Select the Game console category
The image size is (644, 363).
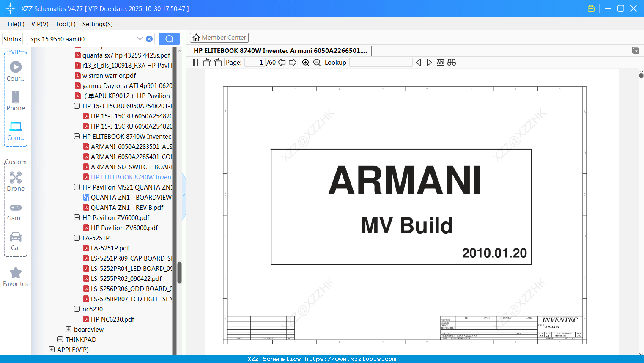(16, 212)
